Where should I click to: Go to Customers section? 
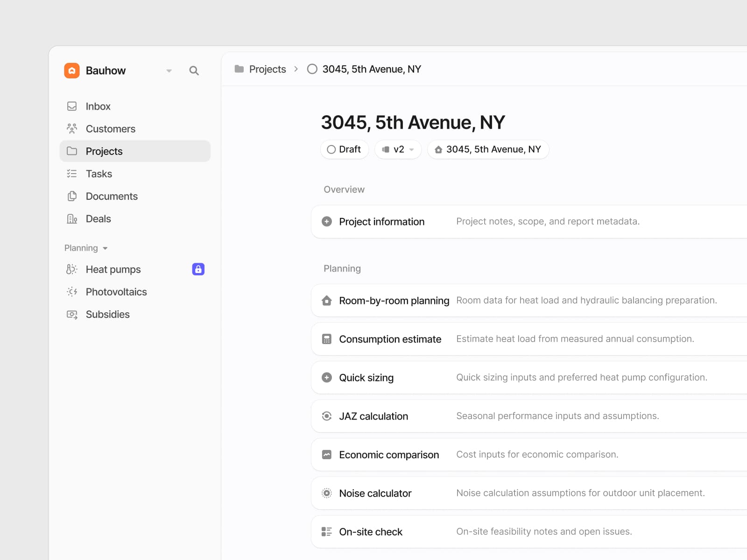[135, 129]
